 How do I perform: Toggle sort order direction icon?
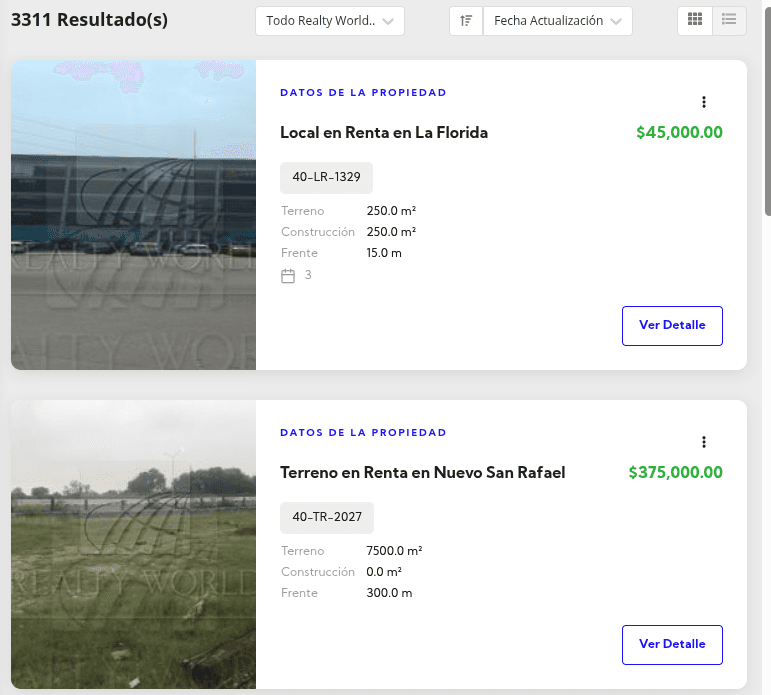click(x=466, y=21)
